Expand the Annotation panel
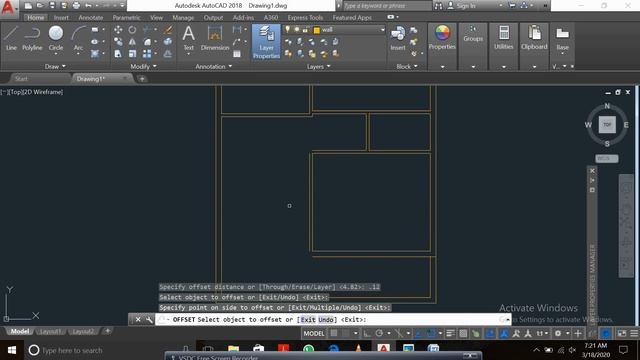This screenshot has height=360, width=640. click(213, 67)
